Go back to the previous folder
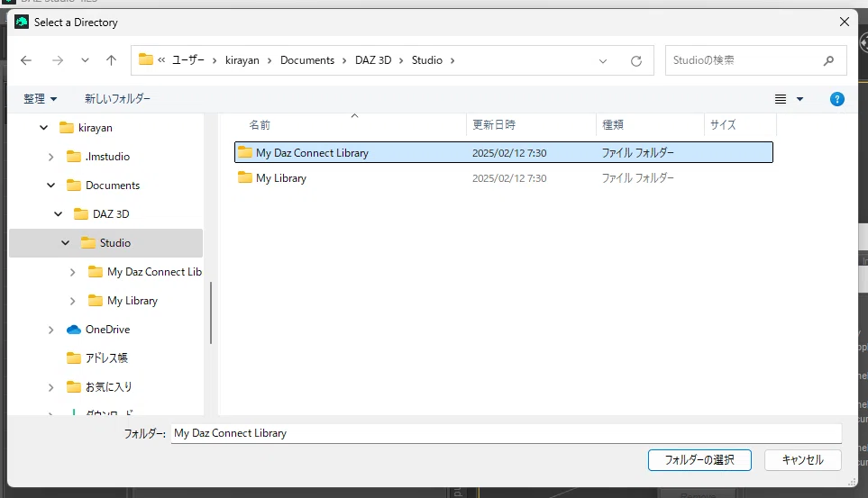Viewport: 868px width, 498px height. coord(26,60)
